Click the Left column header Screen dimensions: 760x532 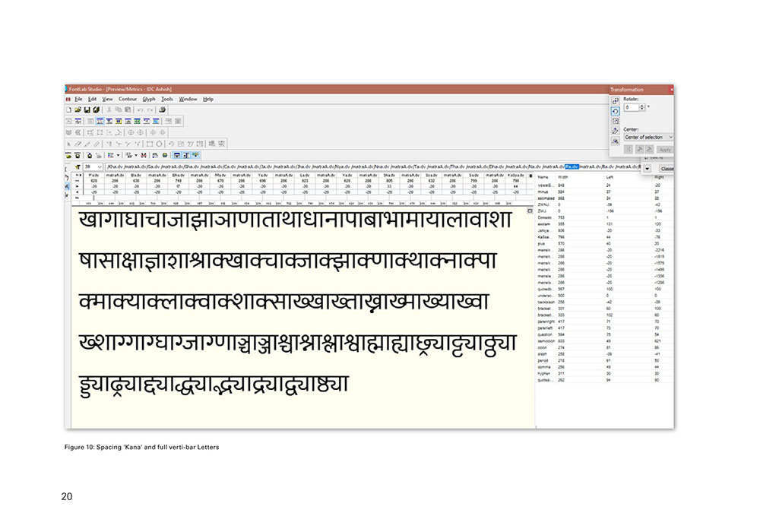(610, 177)
